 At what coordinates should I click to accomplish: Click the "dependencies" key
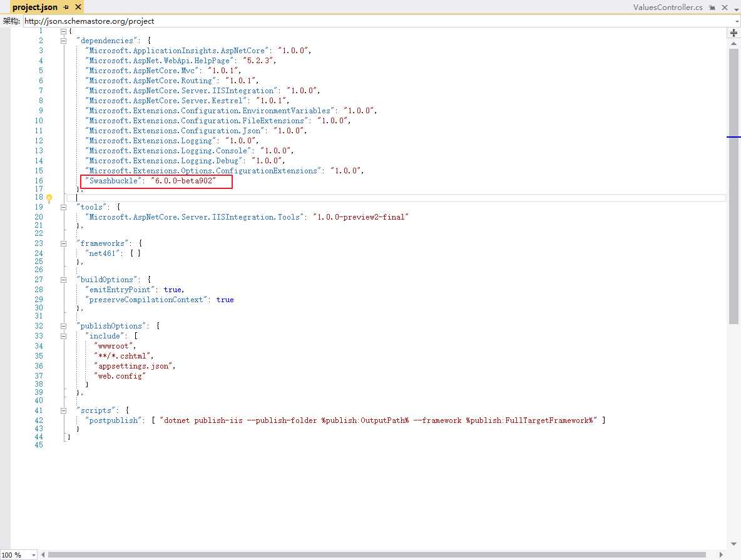(x=107, y=41)
